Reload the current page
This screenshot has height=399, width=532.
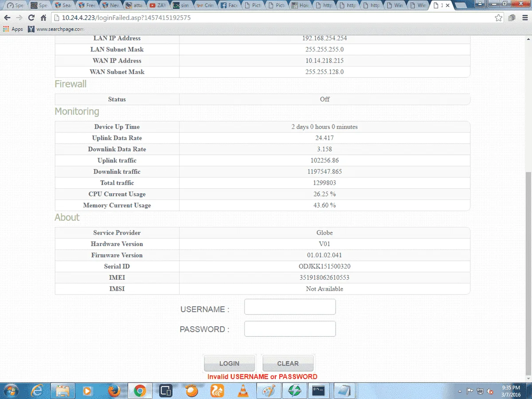pyautogui.click(x=31, y=18)
